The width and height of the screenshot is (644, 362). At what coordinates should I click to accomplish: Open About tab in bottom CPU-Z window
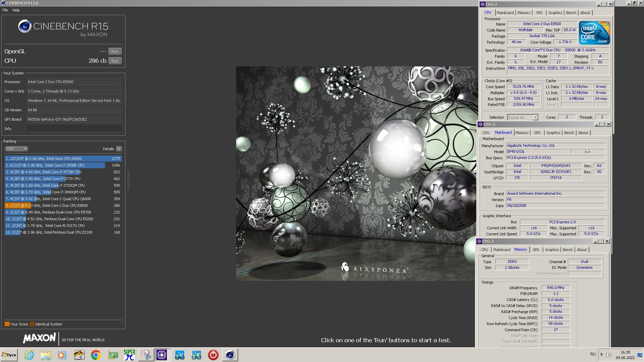[582, 250]
